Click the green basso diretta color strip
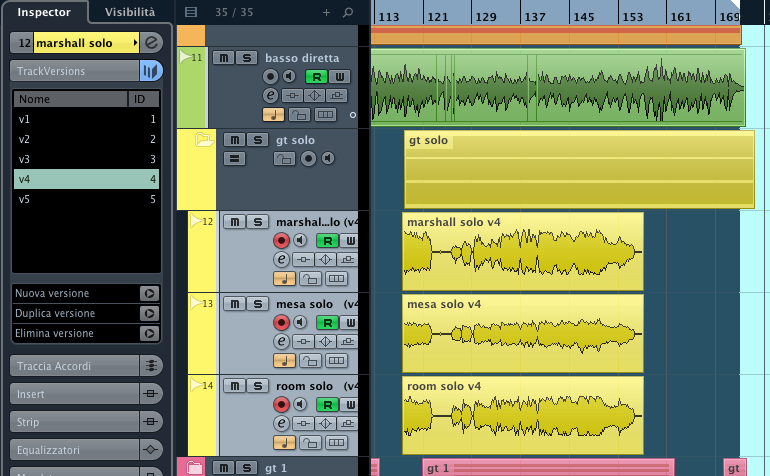The image size is (770, 476). tap(191, 87)
